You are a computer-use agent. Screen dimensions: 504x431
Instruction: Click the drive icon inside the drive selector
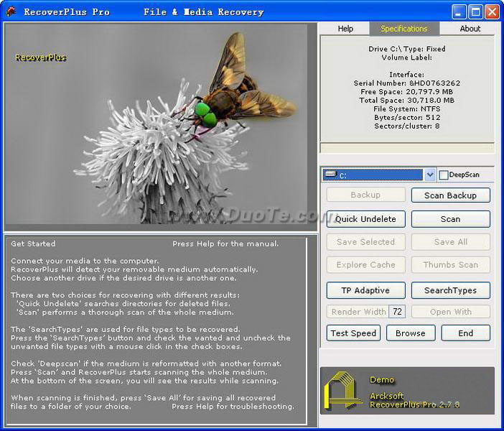pos(330,175)
